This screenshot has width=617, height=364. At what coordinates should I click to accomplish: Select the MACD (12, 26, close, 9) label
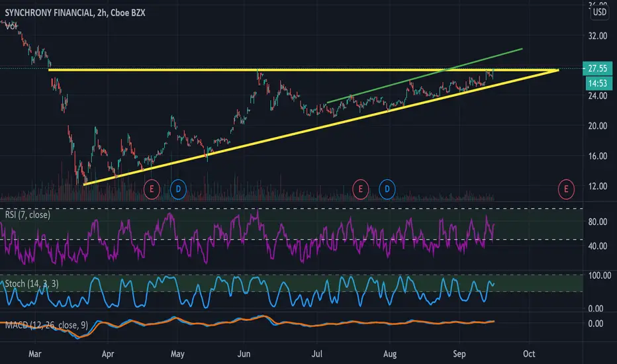(46, 325)
